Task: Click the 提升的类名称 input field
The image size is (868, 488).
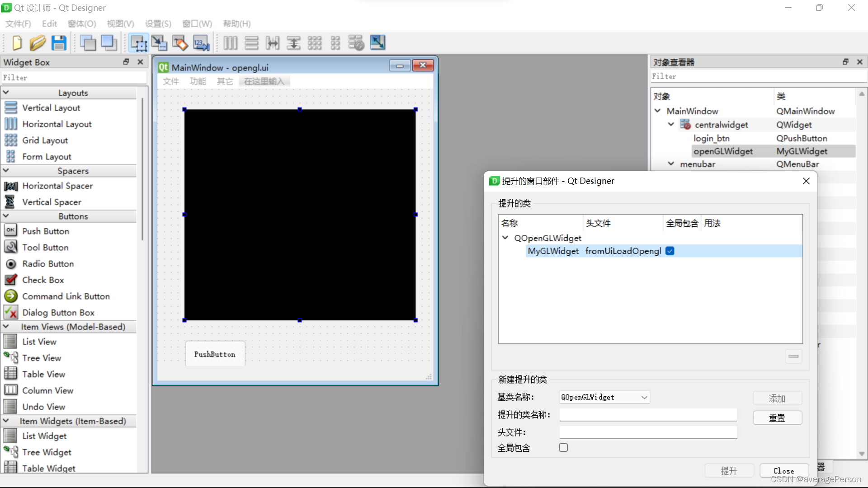Action: [x=648, y=415]
